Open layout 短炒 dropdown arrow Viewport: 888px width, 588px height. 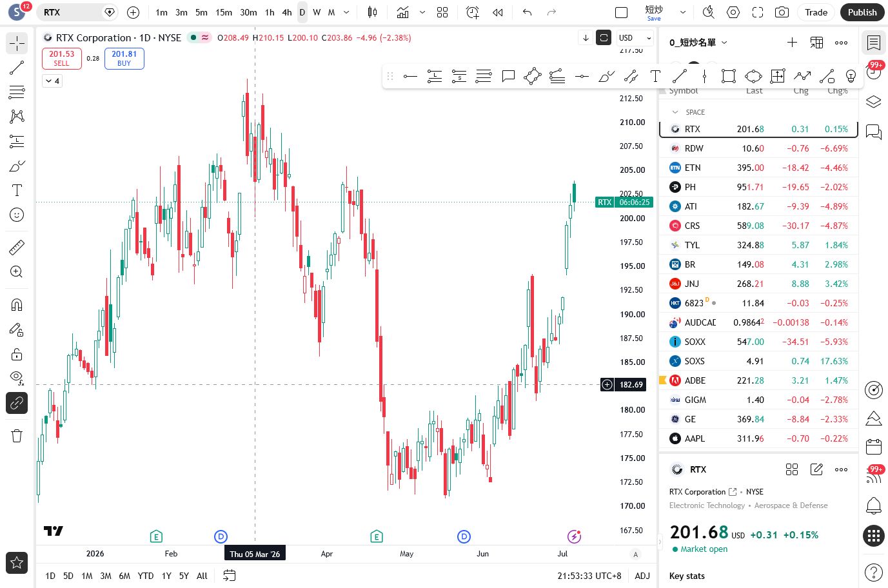tap(683, 12)
